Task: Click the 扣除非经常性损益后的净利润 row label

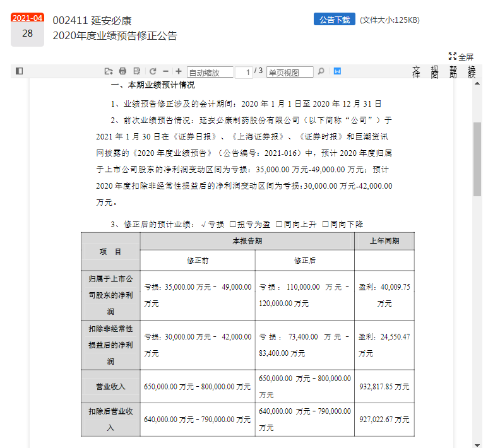Action: [110, 345]
